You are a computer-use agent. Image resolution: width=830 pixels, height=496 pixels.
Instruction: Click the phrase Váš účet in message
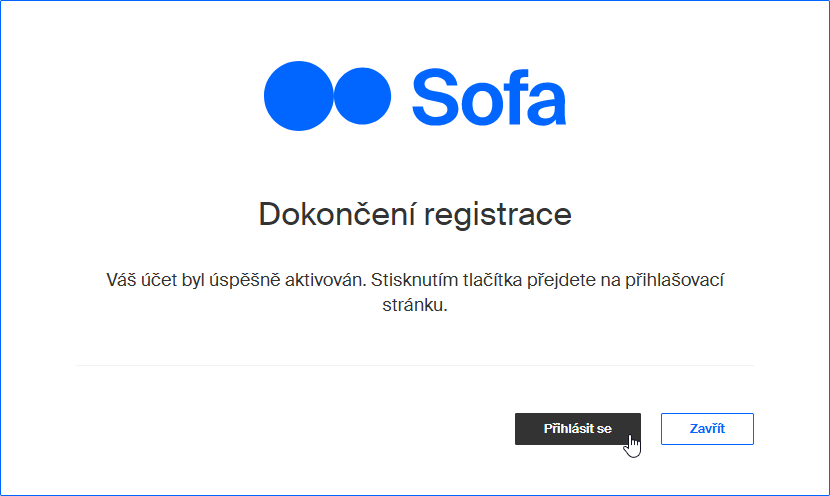(x=141, y=279)
